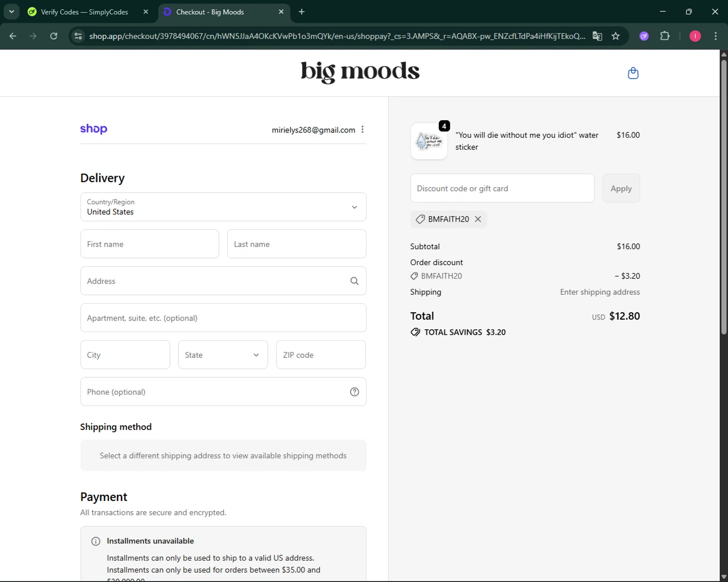The width and height of the screenshot is (728, 582).
Task: Open account options menu beside email
Action: click(x=363, y=129)
